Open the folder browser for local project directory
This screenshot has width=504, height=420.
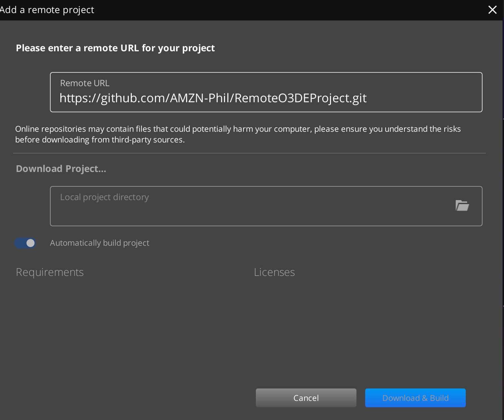[462, 206]
